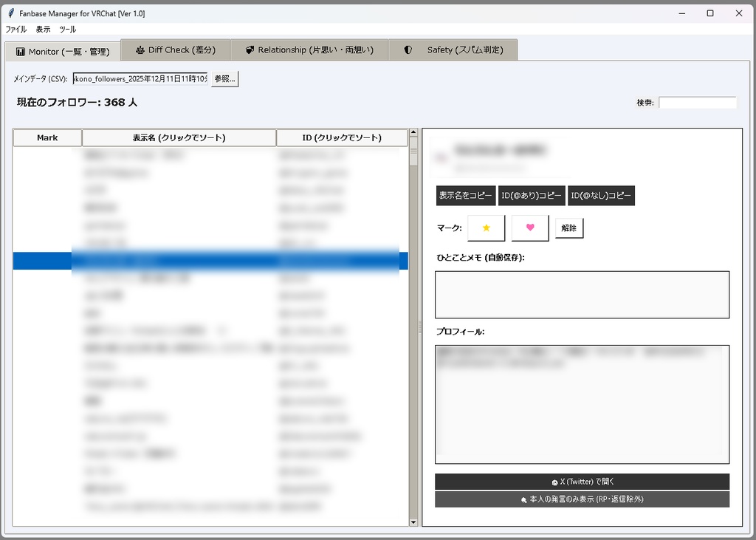Click the follower list scrollbar up arrow
This screenshot has height=540, width=756.
coord(413,132)
